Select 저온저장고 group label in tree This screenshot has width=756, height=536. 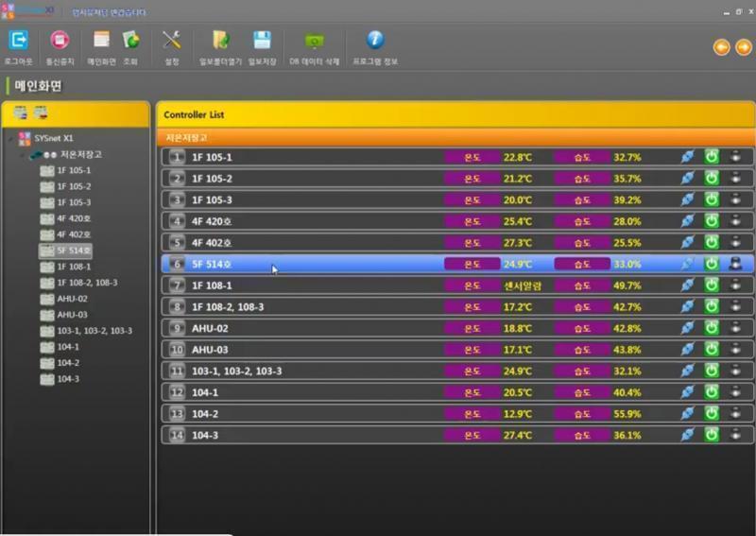81,155
